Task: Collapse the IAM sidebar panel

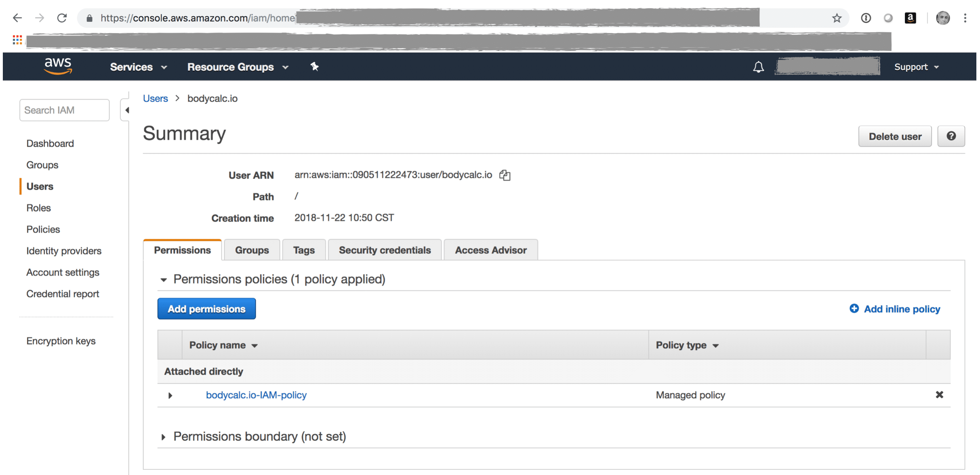Action: (126, 110)
